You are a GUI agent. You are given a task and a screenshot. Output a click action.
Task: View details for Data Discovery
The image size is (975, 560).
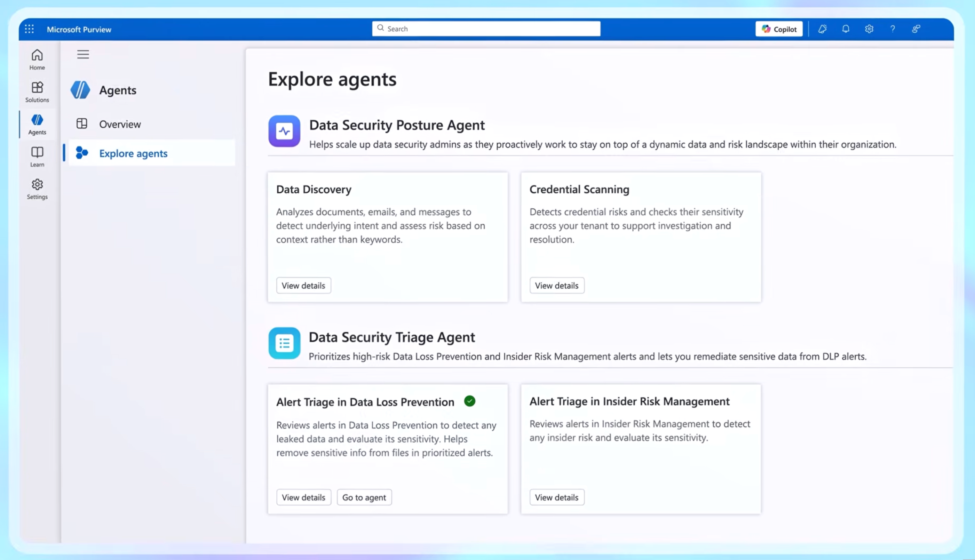(x=303, y=285)
